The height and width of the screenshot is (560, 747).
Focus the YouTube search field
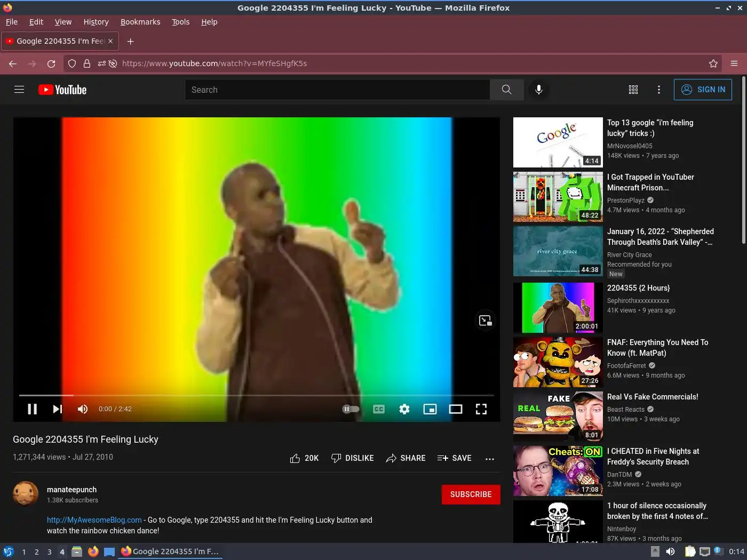337,90
